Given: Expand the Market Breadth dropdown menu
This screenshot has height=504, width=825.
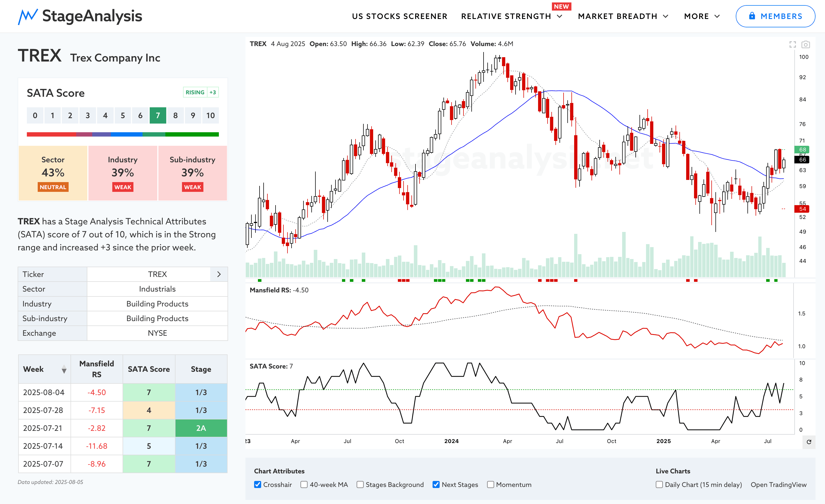Looking at the screenshot, I should pyautogui.click(x=623, y=16).
